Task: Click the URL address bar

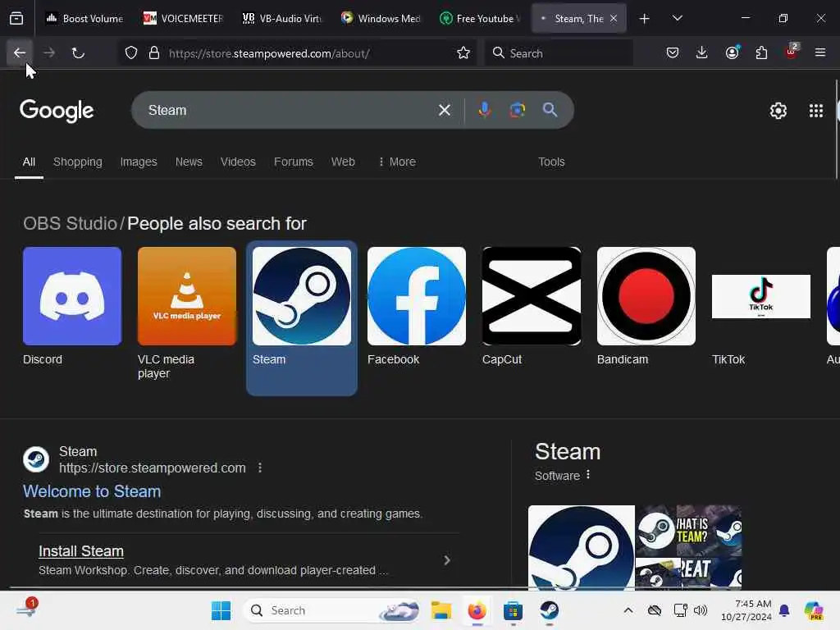Action: pos(297,53)
